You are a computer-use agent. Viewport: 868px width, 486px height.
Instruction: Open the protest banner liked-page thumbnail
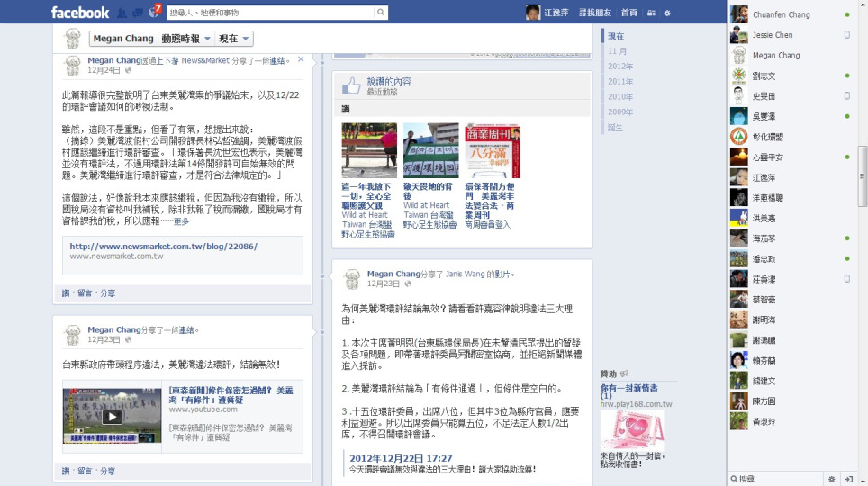point(430,150)
